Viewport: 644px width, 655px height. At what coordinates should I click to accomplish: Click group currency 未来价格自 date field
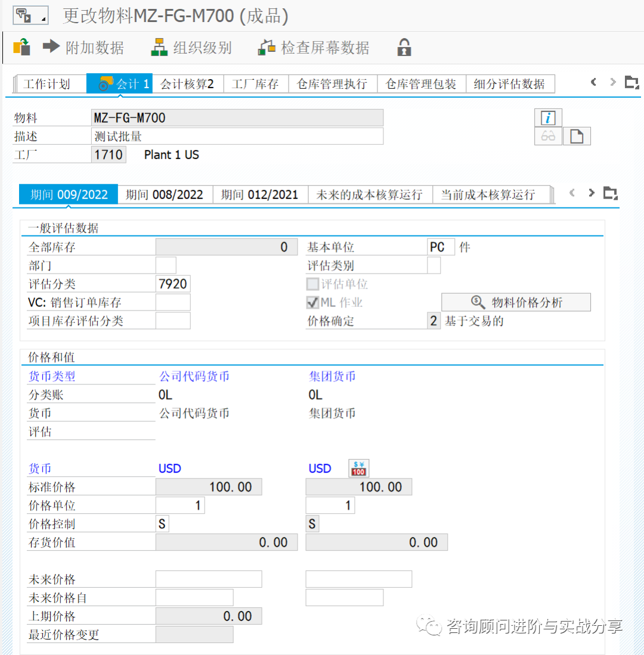click(x=345, y=597)
